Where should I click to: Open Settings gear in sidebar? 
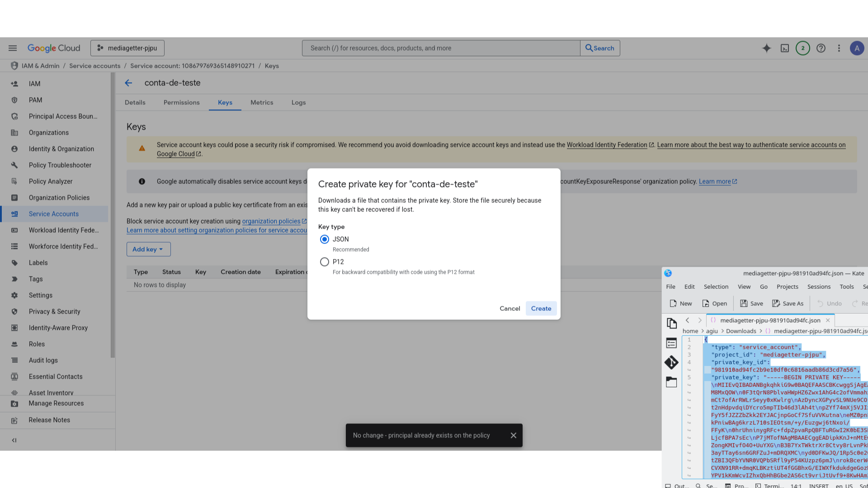[14, 296]
